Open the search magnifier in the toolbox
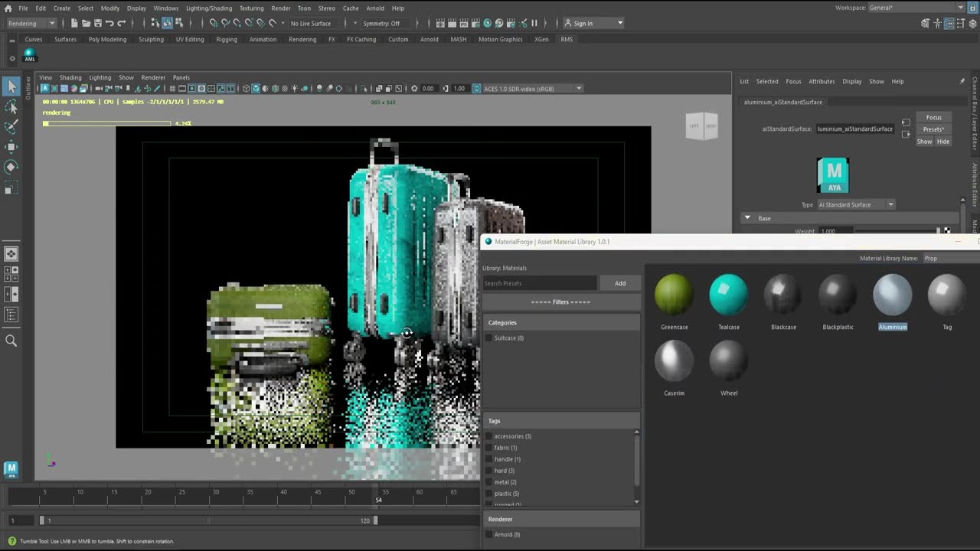Image resolution: width=980 pixels, height=551 pixels. [11, 341]
